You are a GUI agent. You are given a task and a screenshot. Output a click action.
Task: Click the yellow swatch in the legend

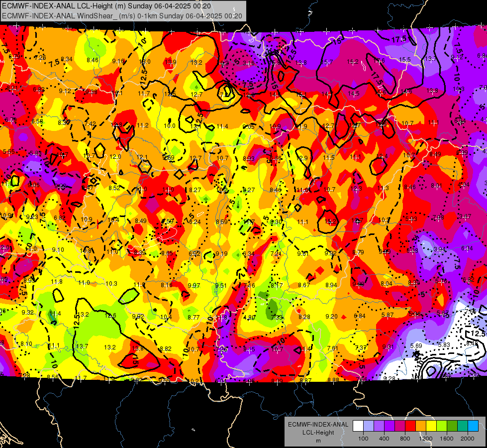[x=431, y=426]
